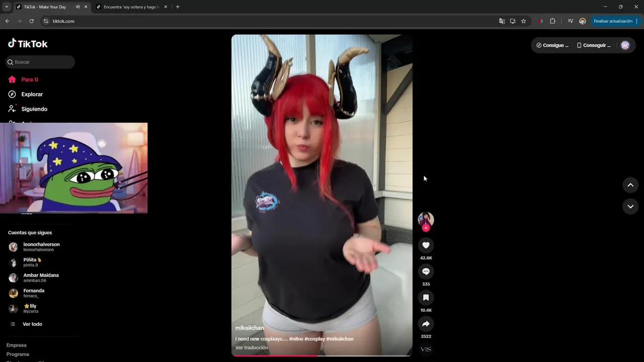Bookmark this page with the star
This screenshot has width=644, height=362.
point(523,21)
